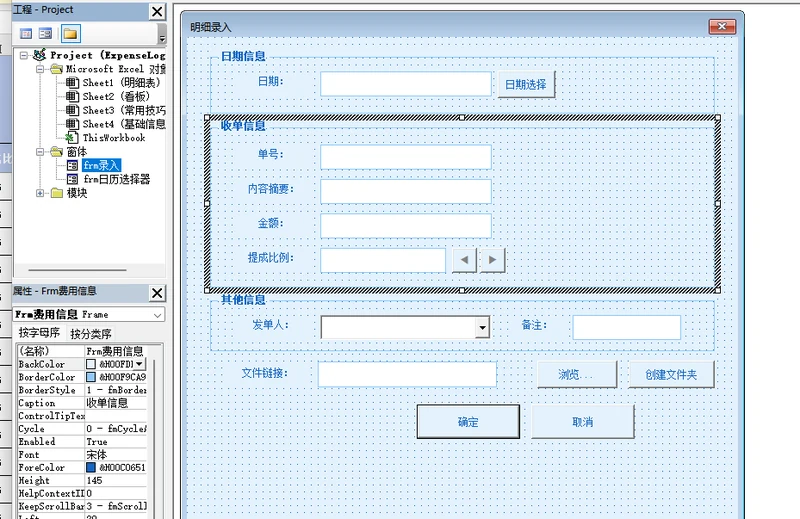Image resolution: width=800 pixels, height=519 pixels.
Task: Click the 创建文件夹 button
Action: point(671,375)
